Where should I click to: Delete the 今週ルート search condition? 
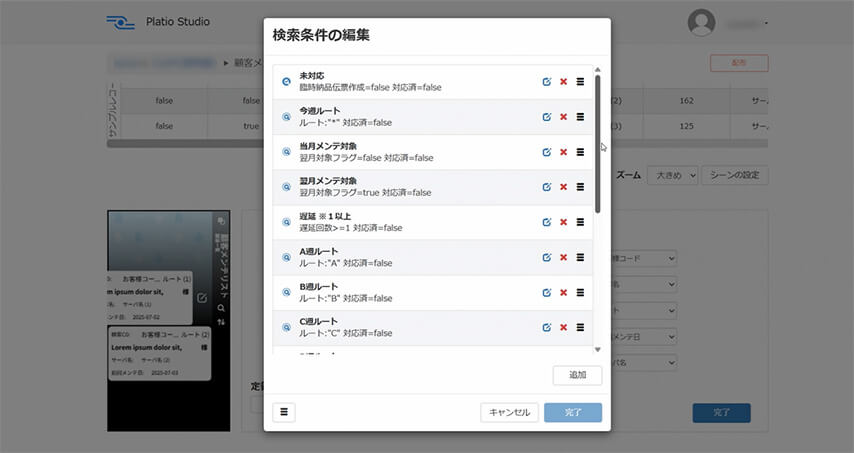(563, 117)
